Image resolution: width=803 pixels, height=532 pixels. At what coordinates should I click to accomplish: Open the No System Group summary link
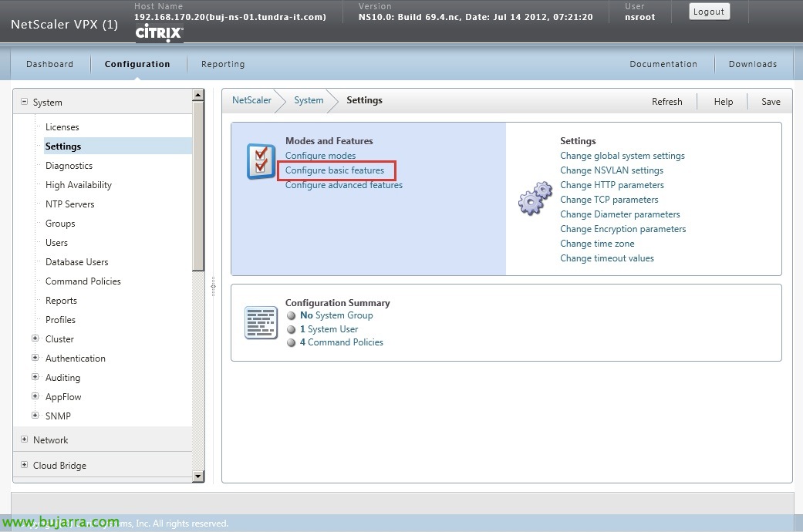336,315
